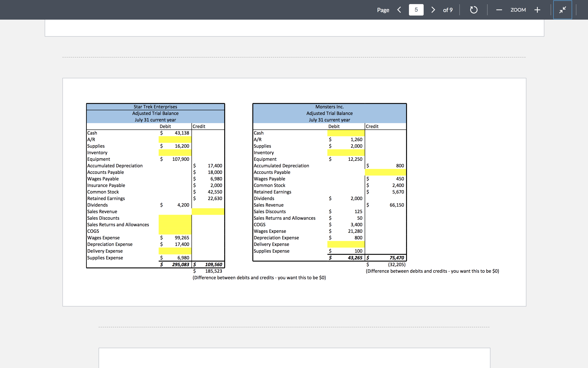This screenshot has height=368, width=588.
Task: Click the Star Trek Supplies Expense value 6,980
Action: point(183,258)
